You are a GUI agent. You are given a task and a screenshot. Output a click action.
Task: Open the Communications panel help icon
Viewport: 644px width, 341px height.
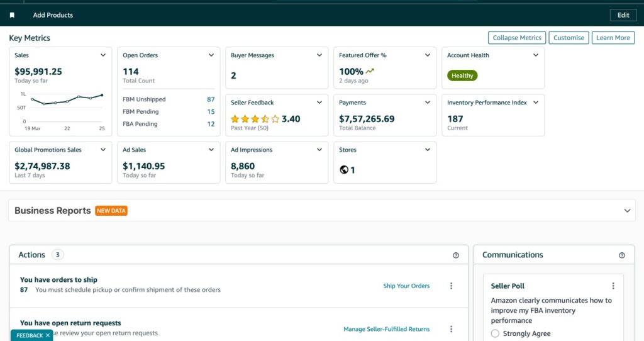pyautogui.click(x=622, y=255)
